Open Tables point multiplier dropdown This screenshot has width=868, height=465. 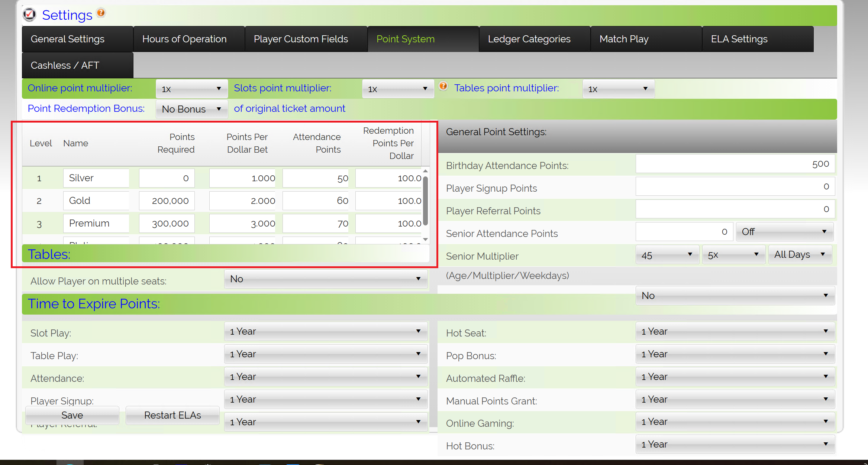coord(619,89)
